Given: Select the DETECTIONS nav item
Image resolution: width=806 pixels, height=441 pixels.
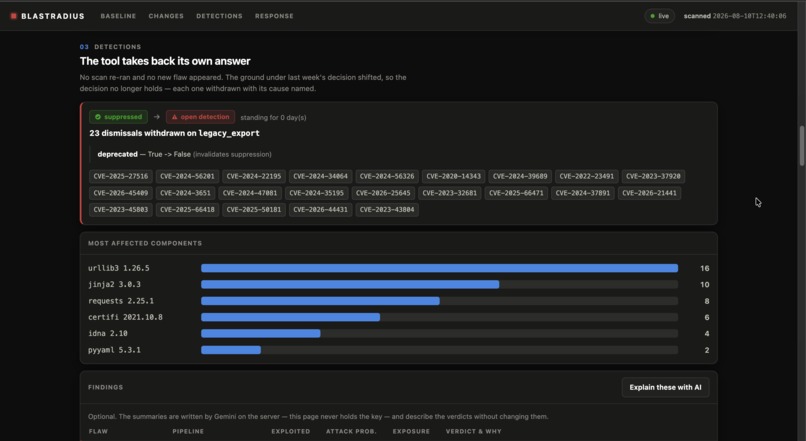Looking at the screenshot, I should [219, 16].
